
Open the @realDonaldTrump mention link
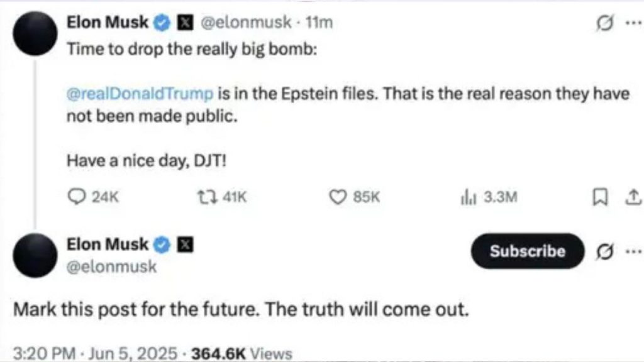pos(140,94)
